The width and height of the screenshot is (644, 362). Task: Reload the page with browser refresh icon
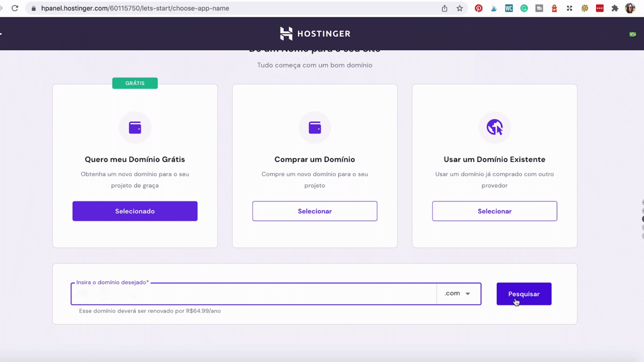point(15,8)
